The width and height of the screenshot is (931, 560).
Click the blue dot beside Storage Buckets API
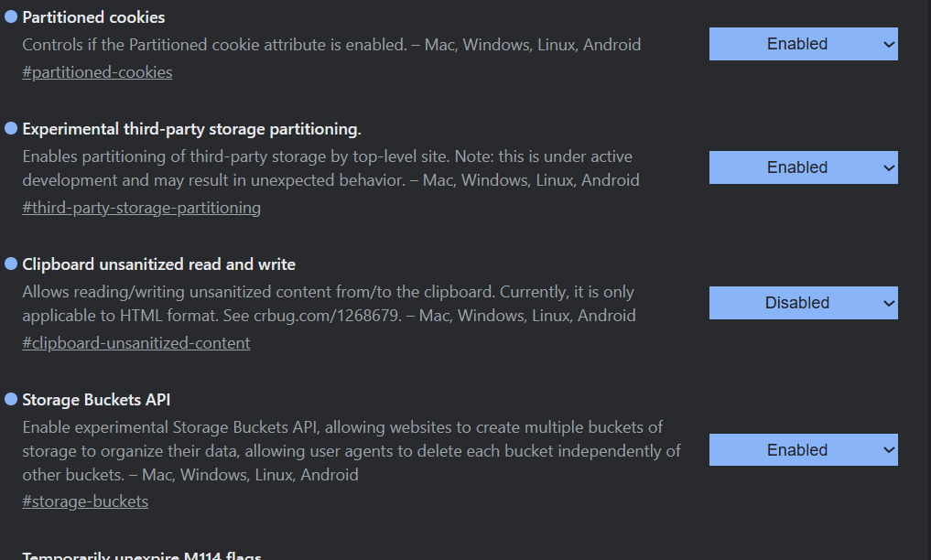[x=11, y=399]
